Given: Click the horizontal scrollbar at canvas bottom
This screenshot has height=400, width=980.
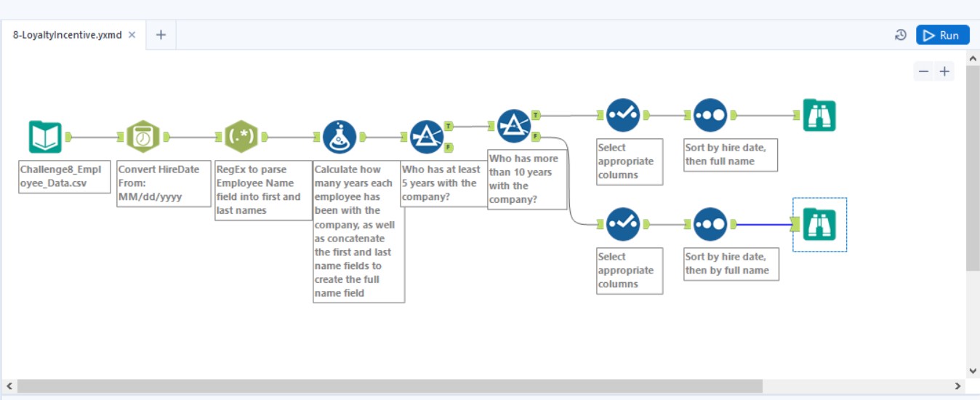Looking at the screenshot, I should [x=389, y=385].
